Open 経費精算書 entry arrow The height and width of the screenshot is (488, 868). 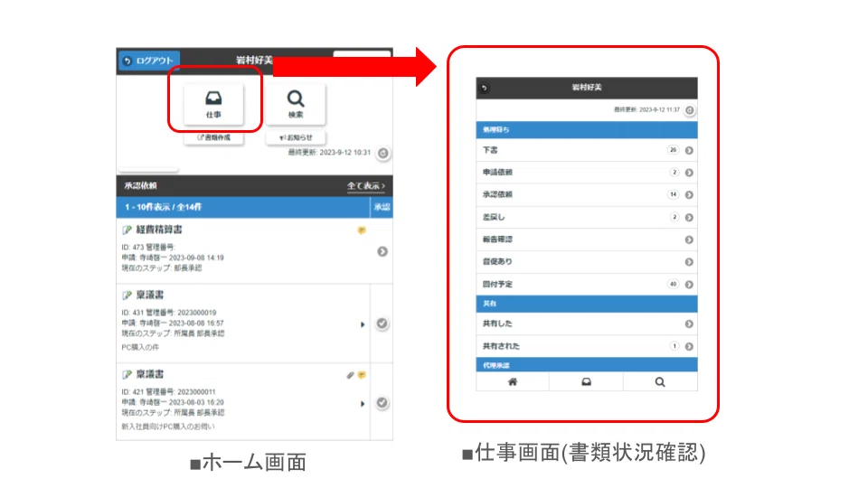382,252
